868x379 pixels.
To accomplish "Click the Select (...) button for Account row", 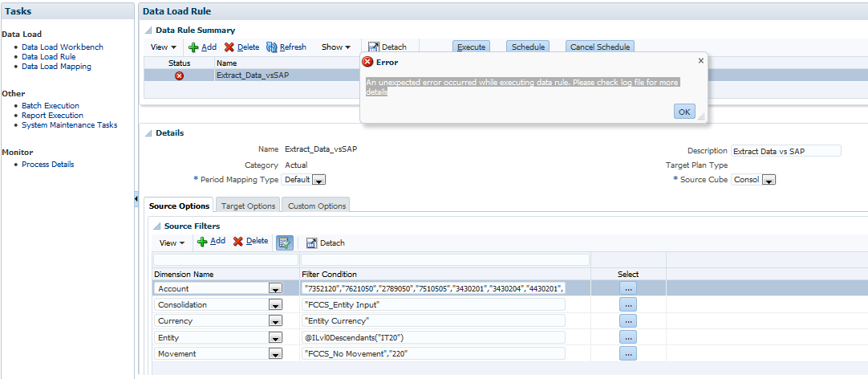I will [628, 288].
